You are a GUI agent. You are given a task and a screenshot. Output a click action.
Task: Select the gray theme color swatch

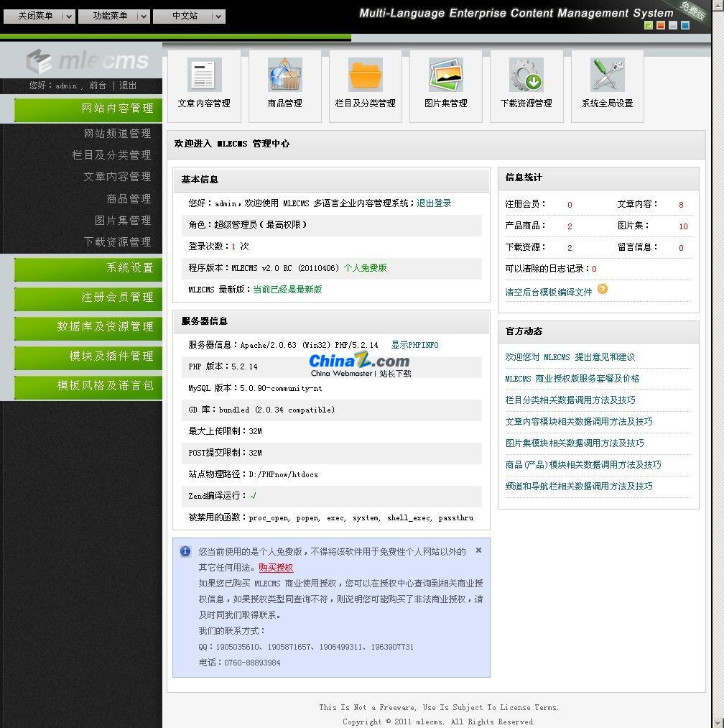pyautogui.click(x=673, y=26)
